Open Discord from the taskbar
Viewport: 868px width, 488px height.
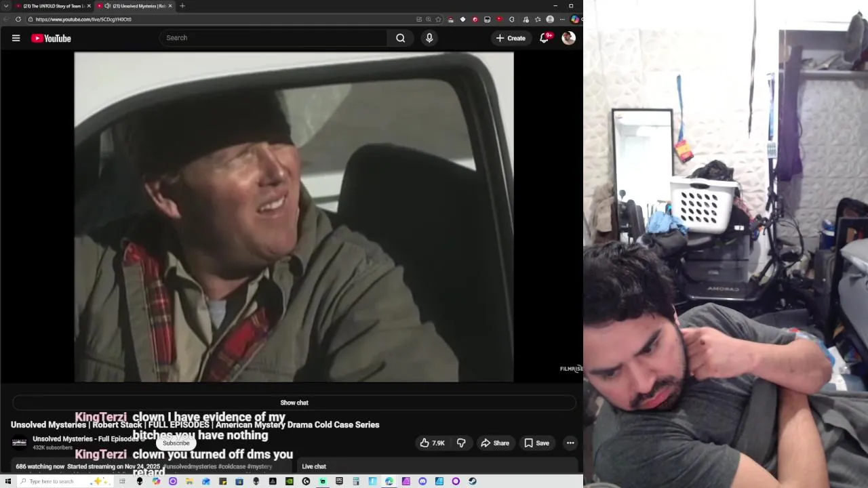422,481
